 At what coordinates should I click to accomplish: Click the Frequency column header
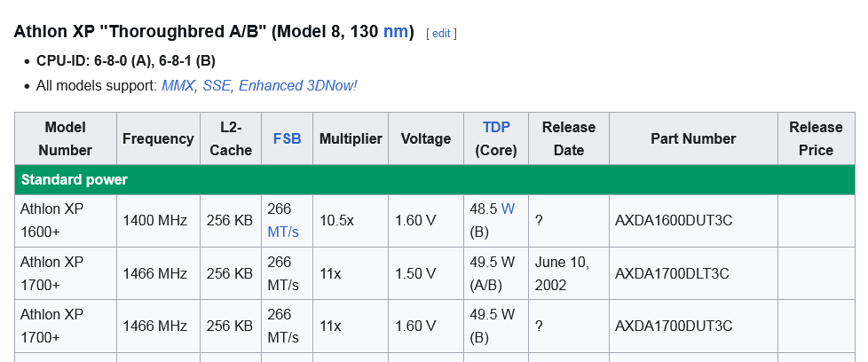158,139
